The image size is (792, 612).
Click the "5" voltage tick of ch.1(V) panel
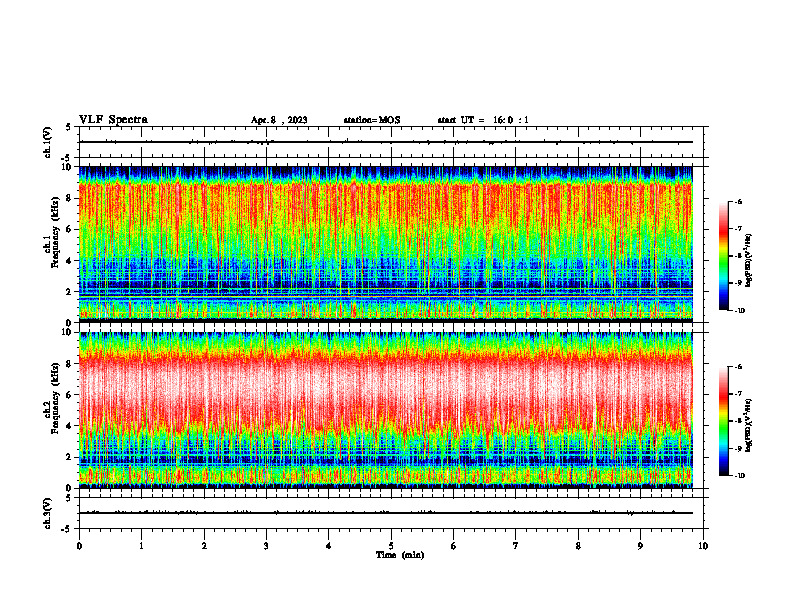[69, 128]
